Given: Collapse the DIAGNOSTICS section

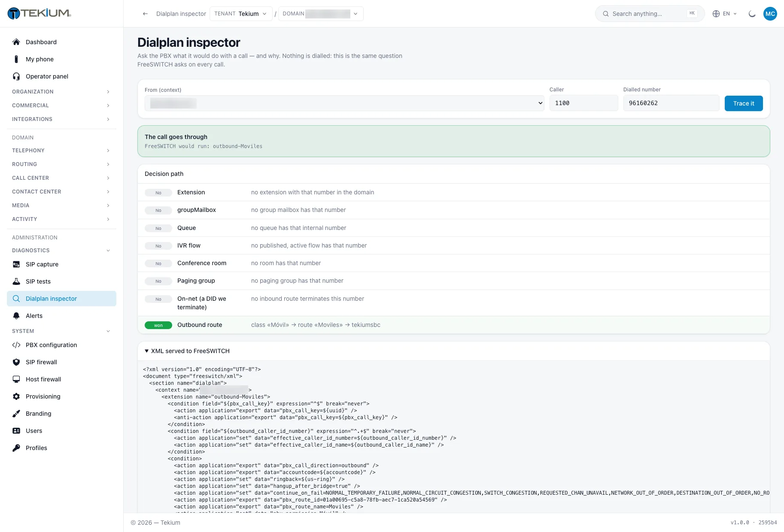Looking at the screenshot, I should click(x=61, y=251).
